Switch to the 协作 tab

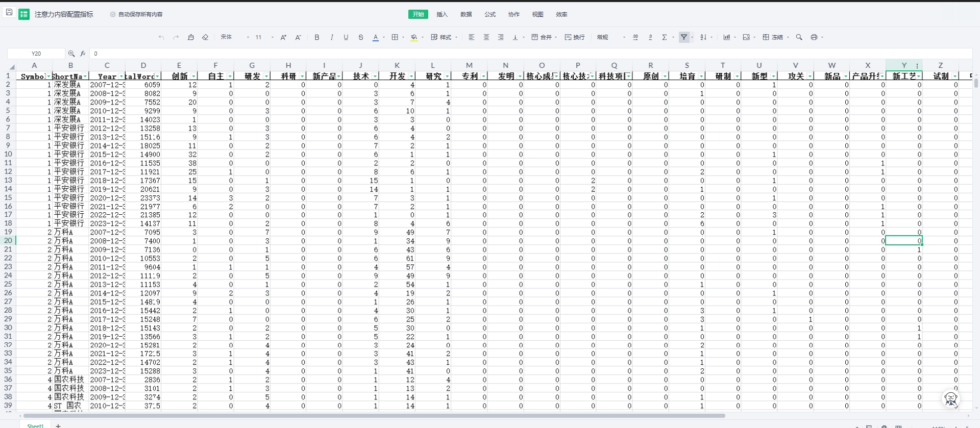pos(514,14)
